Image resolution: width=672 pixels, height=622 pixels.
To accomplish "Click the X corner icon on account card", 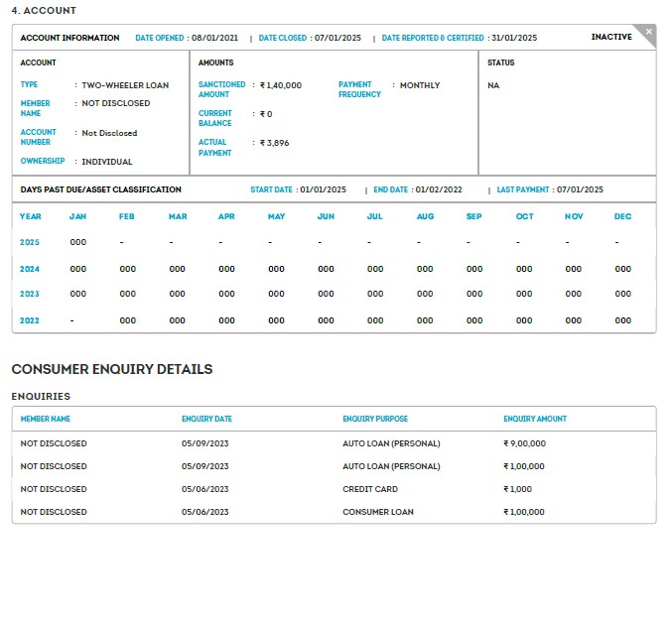I will point(648,32).
